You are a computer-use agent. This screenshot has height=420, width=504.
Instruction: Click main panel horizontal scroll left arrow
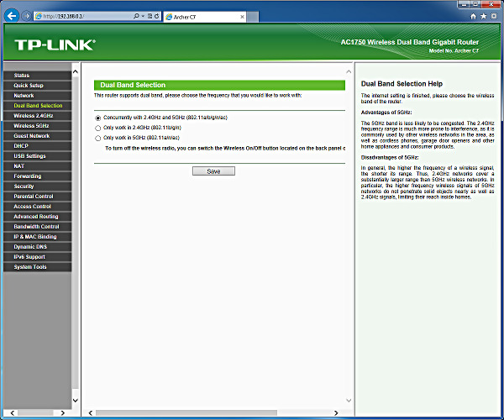[91, 413]
